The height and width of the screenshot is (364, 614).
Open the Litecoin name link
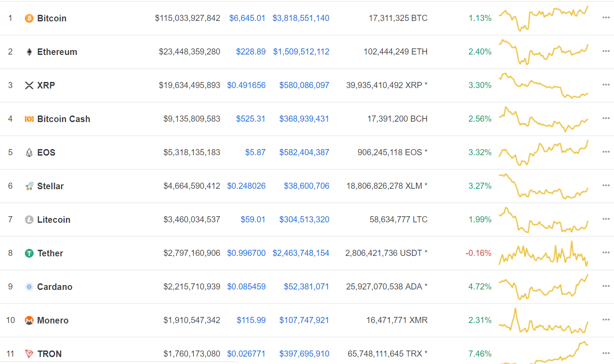[x=54, y=220]
